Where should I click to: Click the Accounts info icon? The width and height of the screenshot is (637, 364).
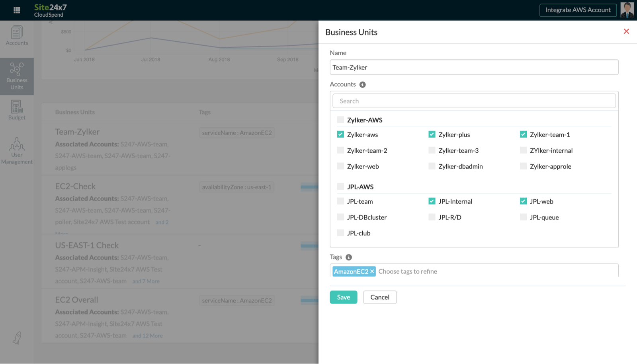tap(362, 85)
